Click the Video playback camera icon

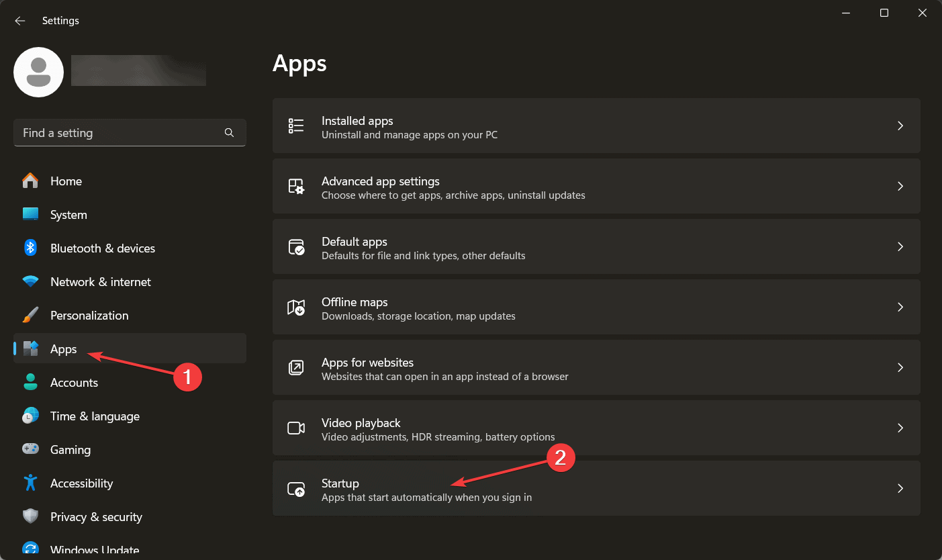tap(296, 428)
